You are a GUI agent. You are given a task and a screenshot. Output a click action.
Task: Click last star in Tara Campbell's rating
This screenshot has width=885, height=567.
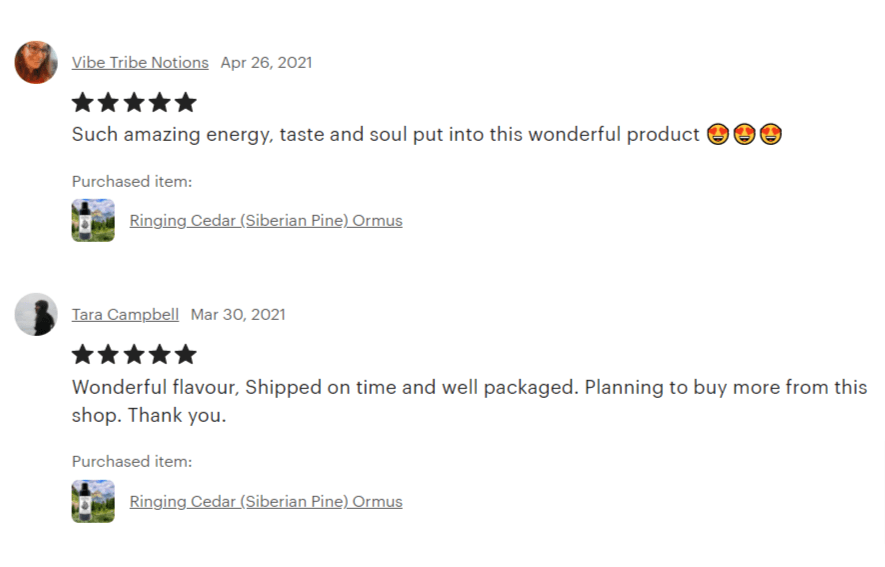coord(186,354)
